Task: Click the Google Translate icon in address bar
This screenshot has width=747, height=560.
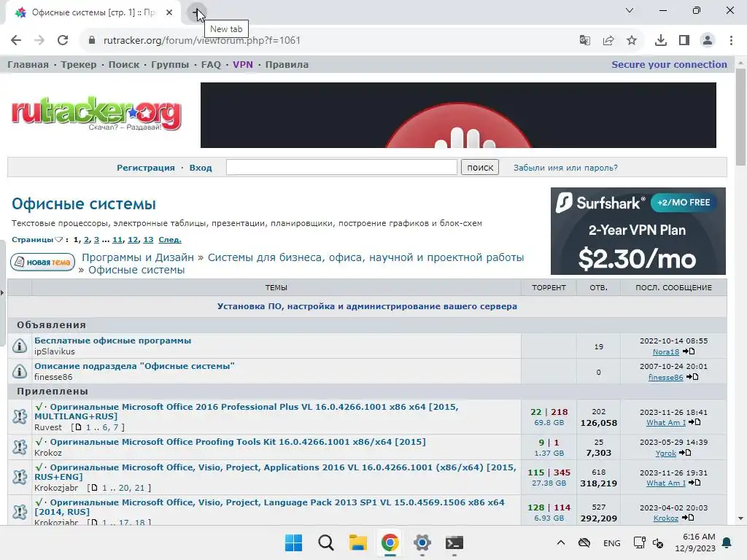Action: pos(584,41)
